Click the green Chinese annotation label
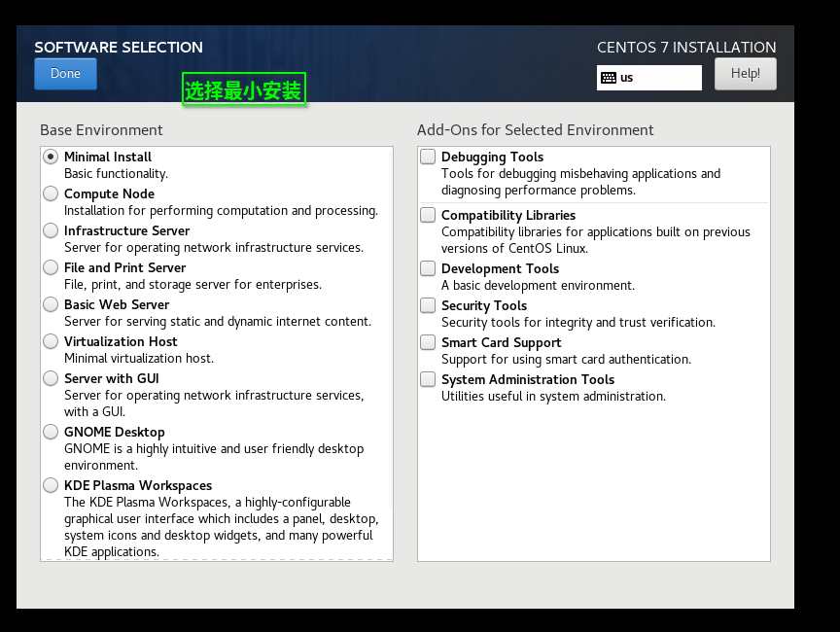The height and width of the screenshot is (632, 840). point(244,90)
